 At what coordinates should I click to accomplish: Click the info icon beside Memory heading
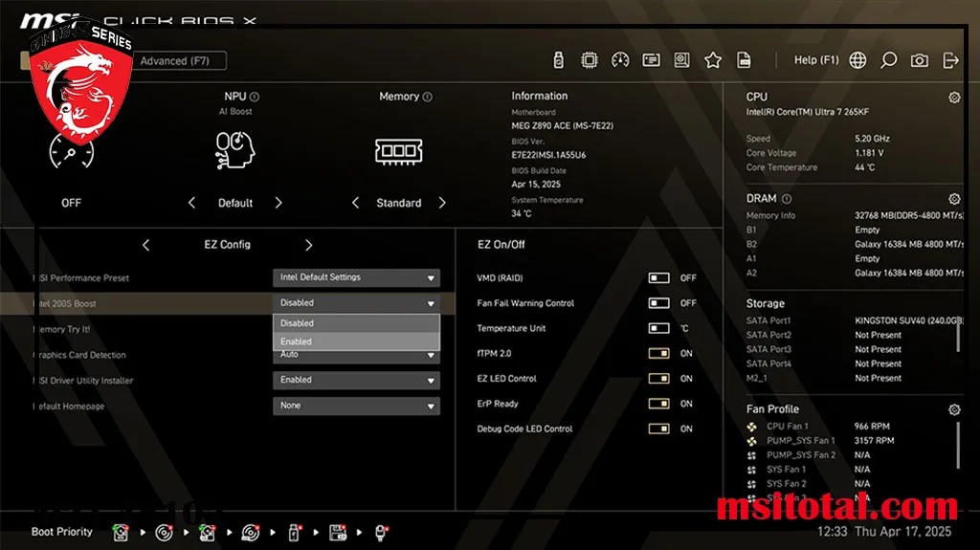[x=428, y=97]
